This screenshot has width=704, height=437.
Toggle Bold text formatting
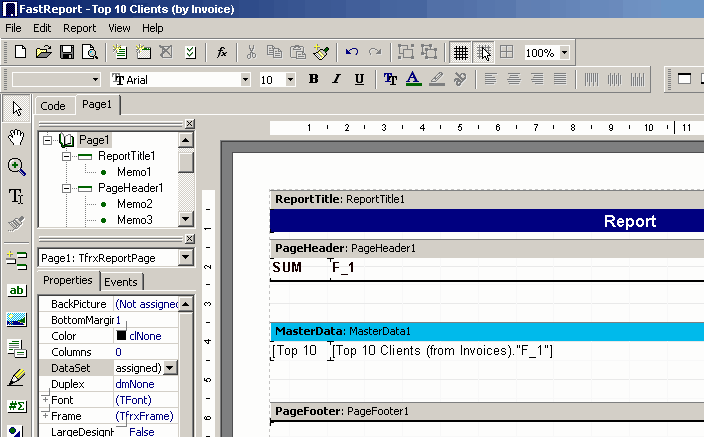point(313,79)
